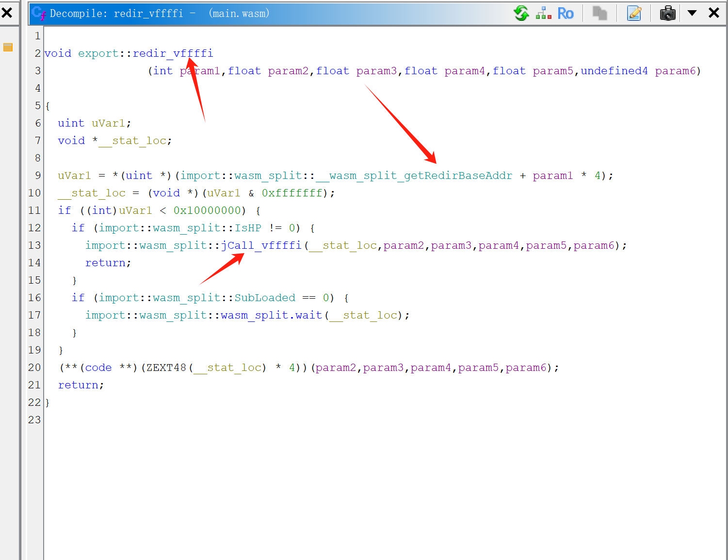Click the export namespace on line 2

(x=98, y=53)
